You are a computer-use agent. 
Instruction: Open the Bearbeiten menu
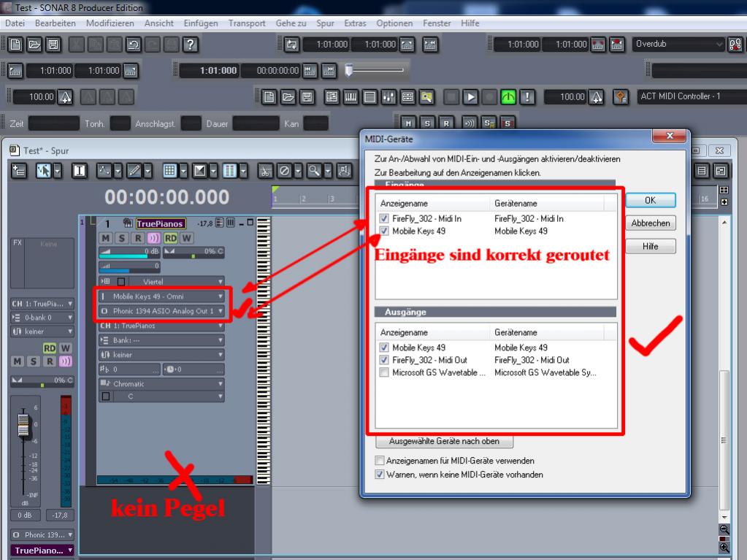pos(55,23)
